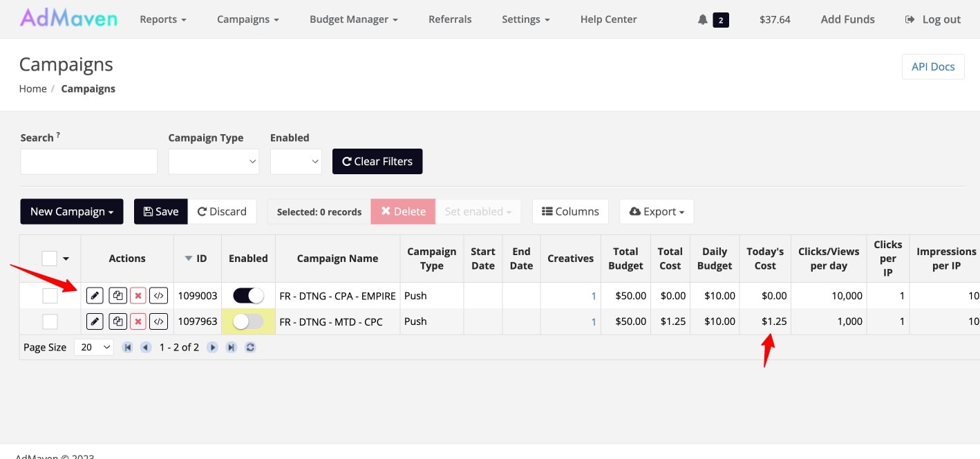
Task: Click inside the Search input field
Action: pos(88,161)
